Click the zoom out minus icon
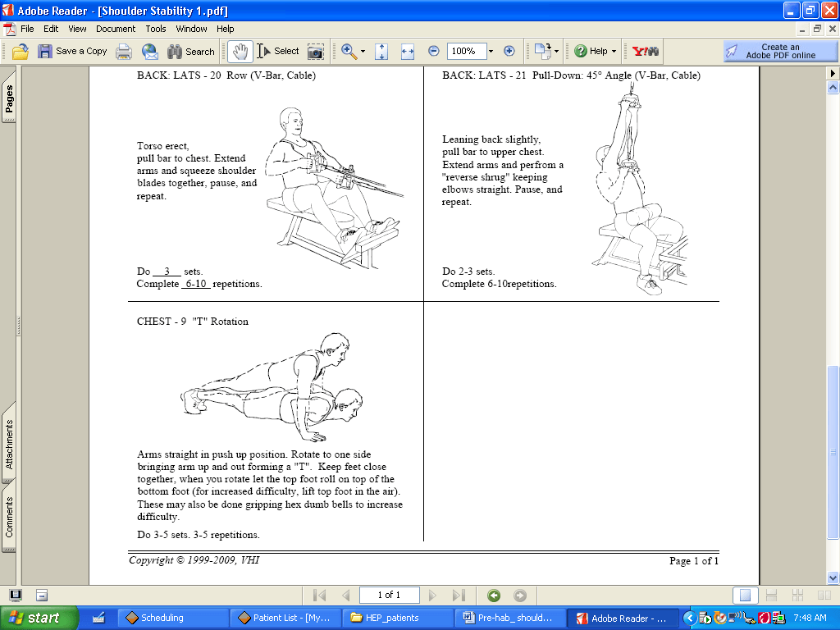 [x=433, y=51]
